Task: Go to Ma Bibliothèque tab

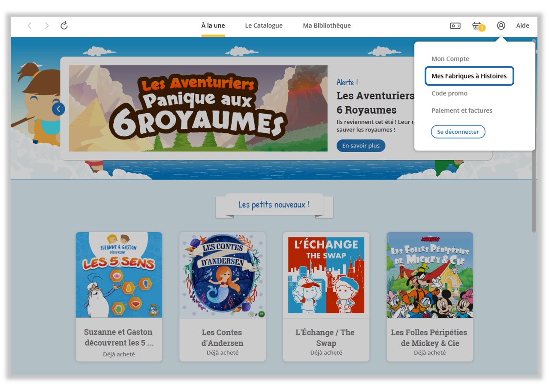Action: (x=327, y=26)
